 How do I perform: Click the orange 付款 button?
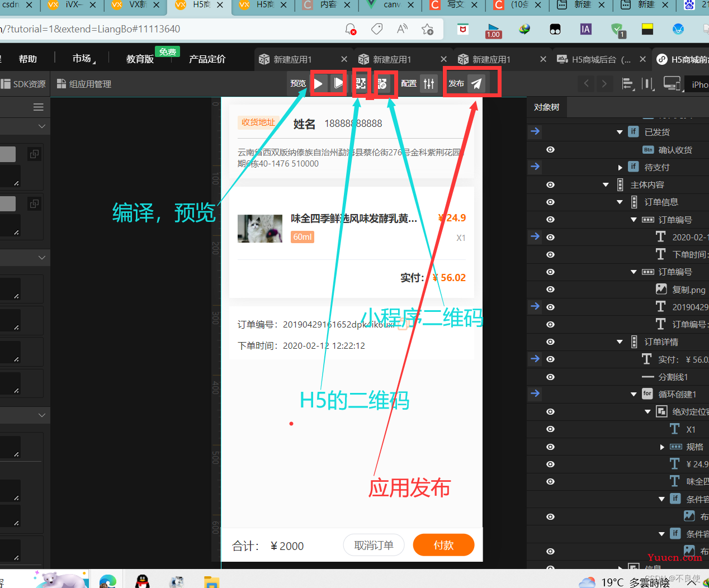pos(444,545)
